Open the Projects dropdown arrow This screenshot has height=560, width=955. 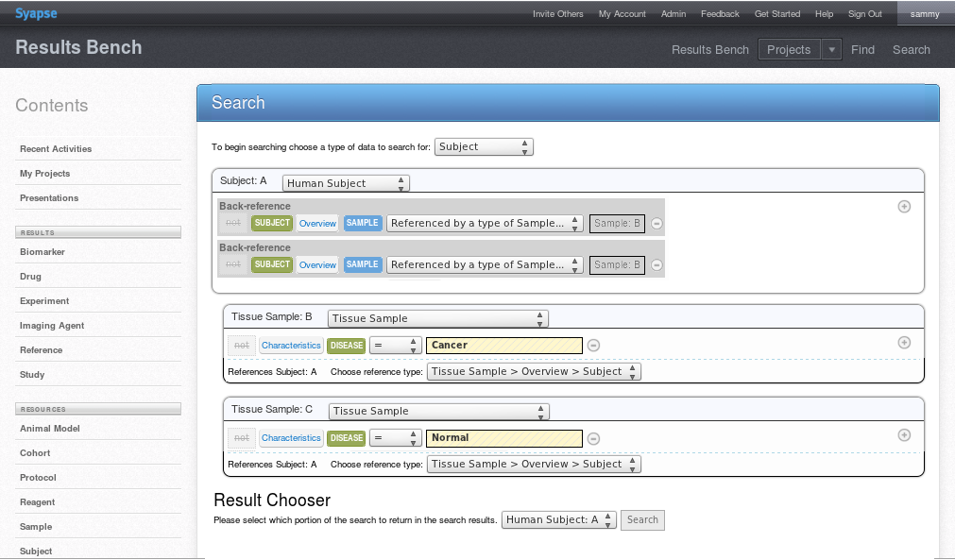click(831, 50)
